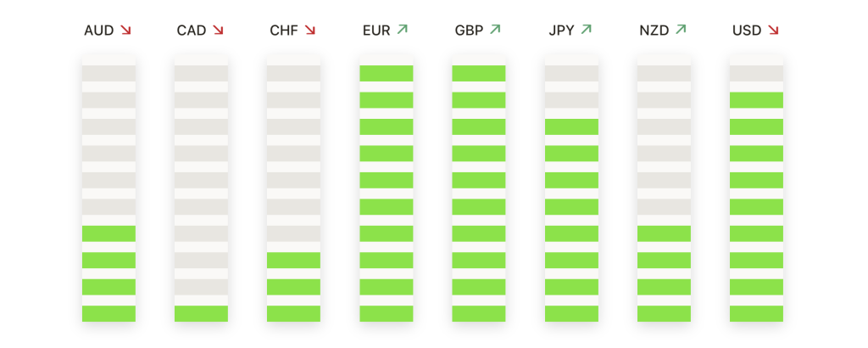Screen dimensions: 868x348
Task: Click the top gray bar in CHF meter
Action: 293,73
